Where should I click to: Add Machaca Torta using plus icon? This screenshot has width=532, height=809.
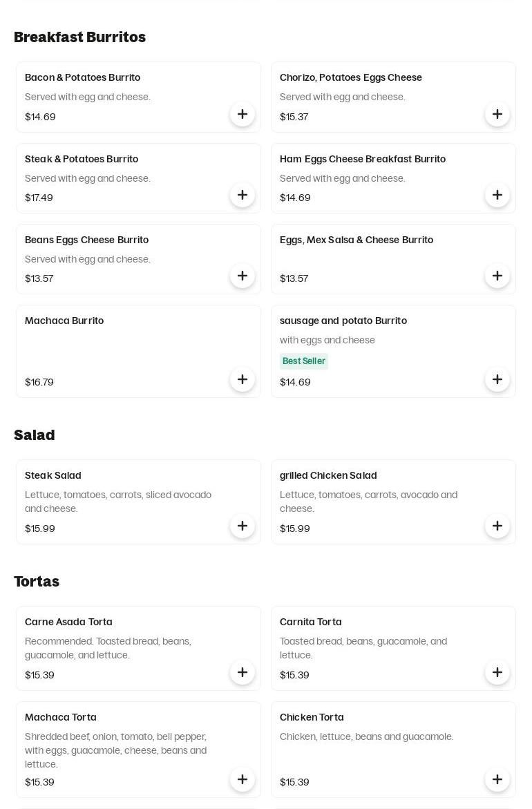(243, 779)
